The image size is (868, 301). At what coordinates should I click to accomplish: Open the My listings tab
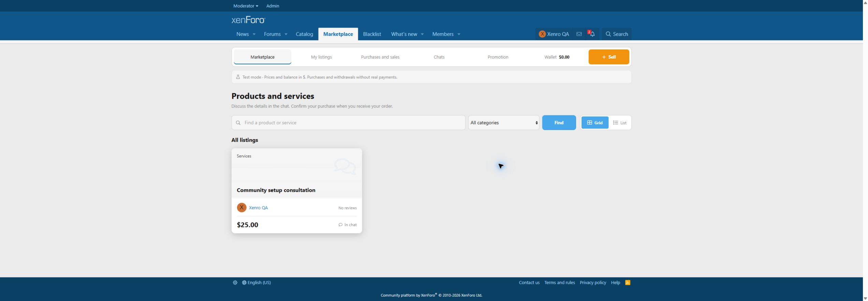321,57
